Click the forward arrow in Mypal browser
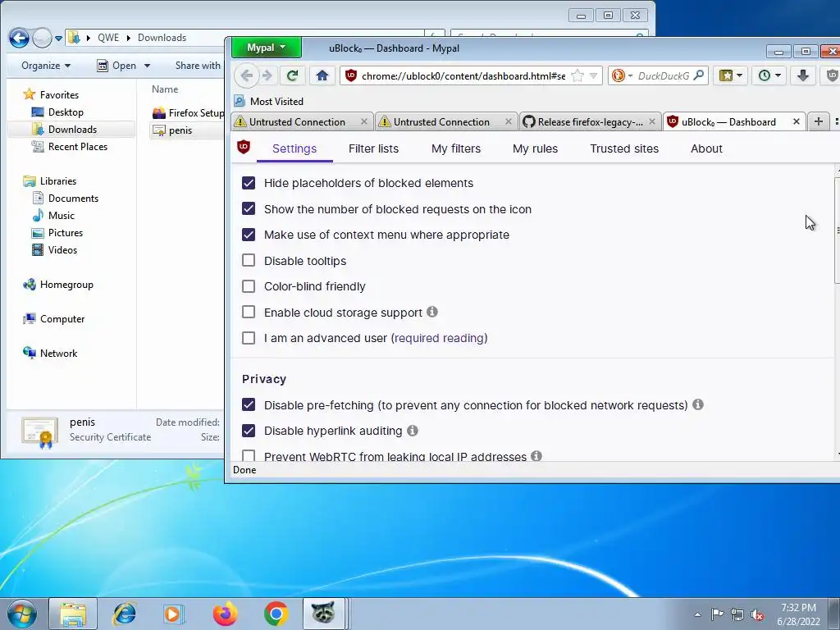The image size is (840, 630). click(x=267, y=75)
